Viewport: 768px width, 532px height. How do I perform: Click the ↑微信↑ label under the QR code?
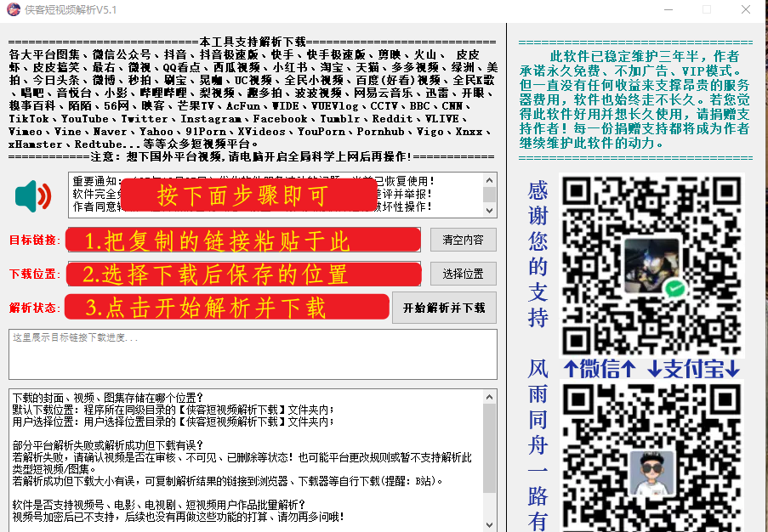[x=600, y=370]
